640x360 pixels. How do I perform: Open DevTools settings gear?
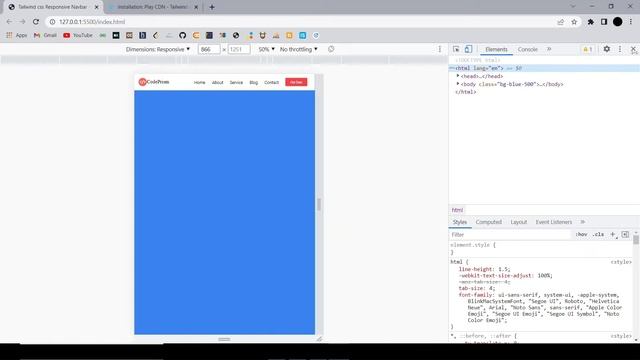(607, 49)
